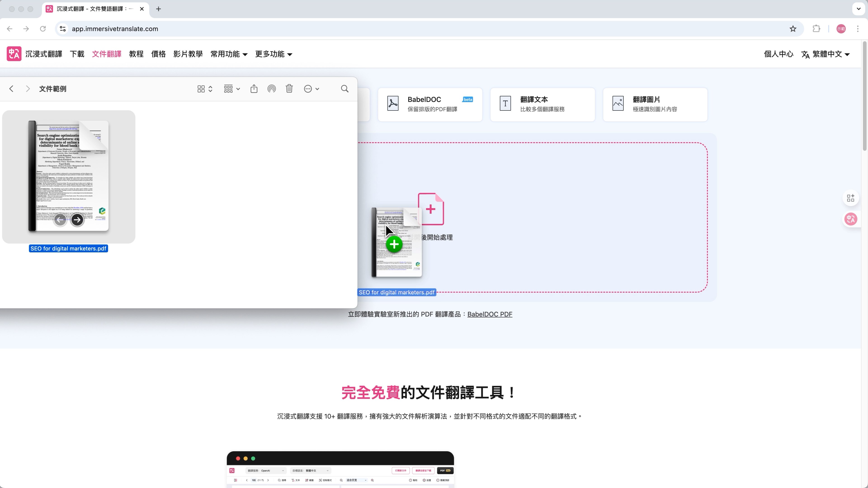Viewport: 868px width, 488px height.
Task: Click the address bar URL
Action: tap(115, 29)
